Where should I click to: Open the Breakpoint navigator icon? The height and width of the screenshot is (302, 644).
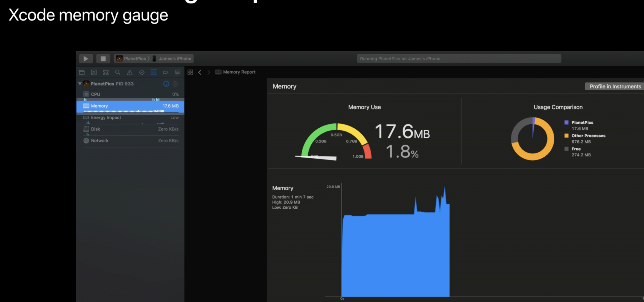(165, 72)
